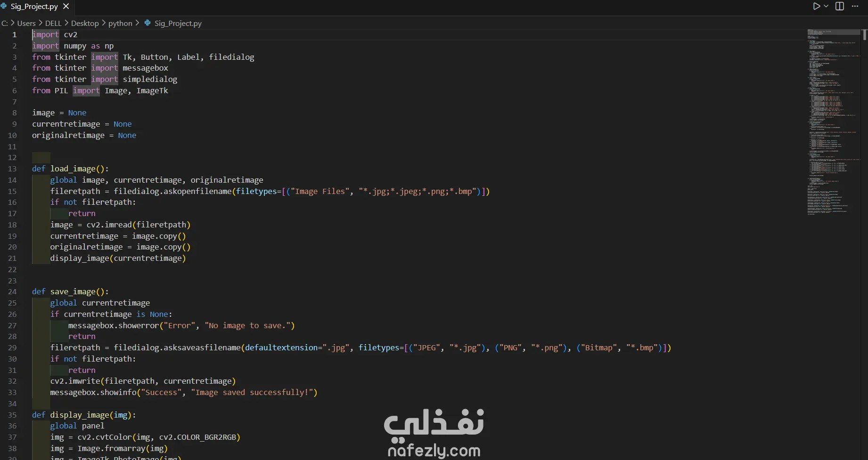Open the Desktop breadcrumb folder
The width and height of the screenshot is (868, 460).
point(85,23)
